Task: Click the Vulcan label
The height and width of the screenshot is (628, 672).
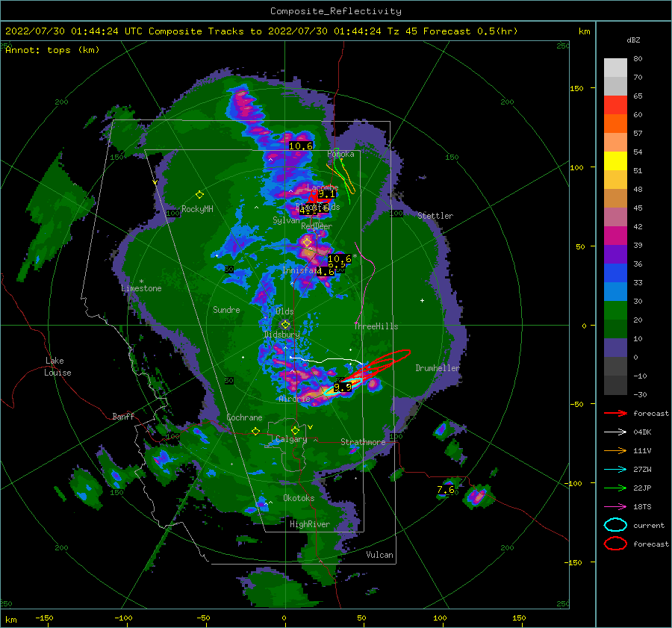Action: [x=380, y=555]
